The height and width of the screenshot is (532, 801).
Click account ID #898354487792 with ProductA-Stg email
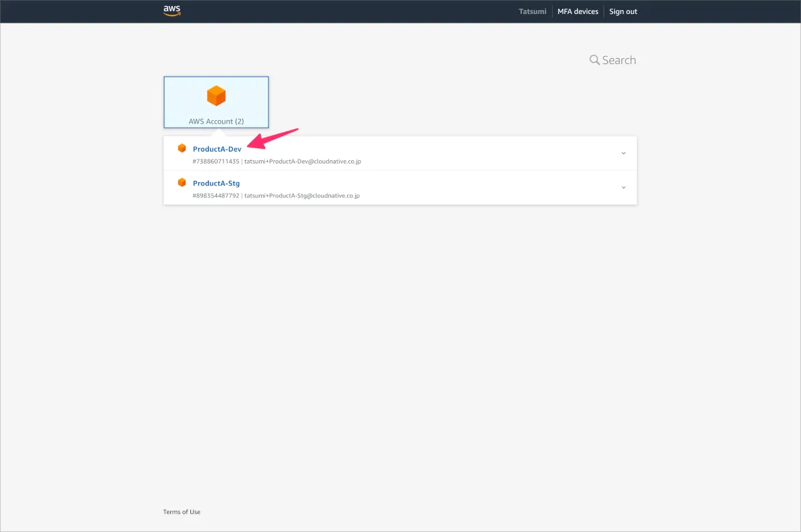pyautogui.click(x=276, y=196)
